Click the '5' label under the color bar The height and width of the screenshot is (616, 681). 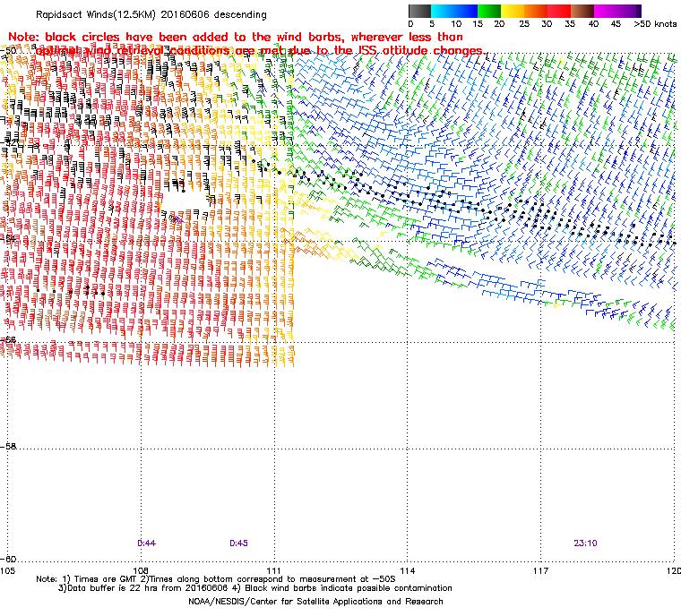432,24
